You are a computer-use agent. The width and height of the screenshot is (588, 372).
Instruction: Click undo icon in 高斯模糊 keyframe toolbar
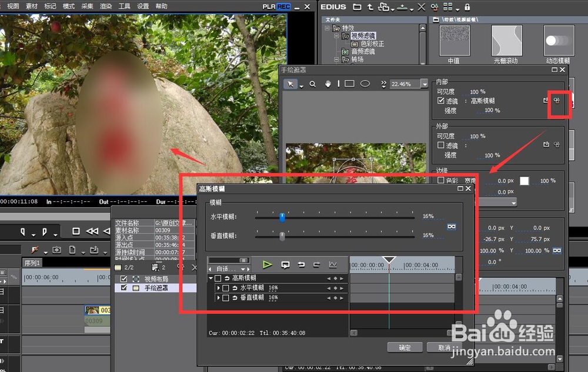pyautogui.click(x=301, y=265)
